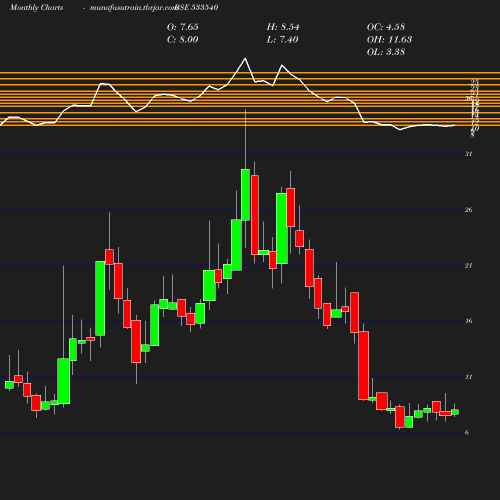This screenshot has height=500, width=500.
Task: Select the high value 'H: 8.54'
Action: (x=283, y=27)
